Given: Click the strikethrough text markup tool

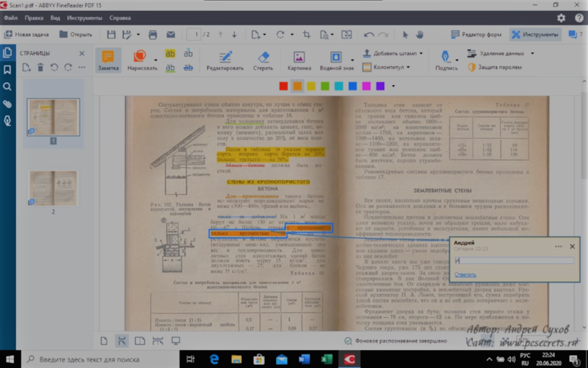Looking at the screenshot, I should coord(188,68).
